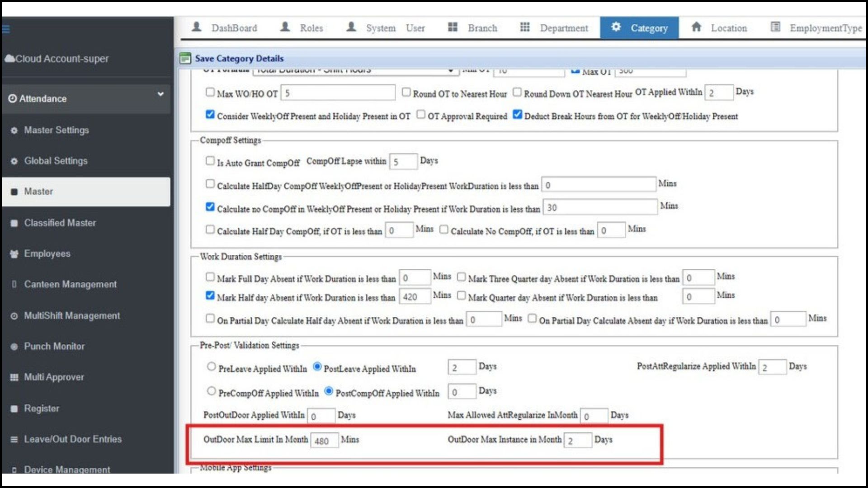Click the grid icon on Branch tab
868x488 pixels.
(453, 27)
